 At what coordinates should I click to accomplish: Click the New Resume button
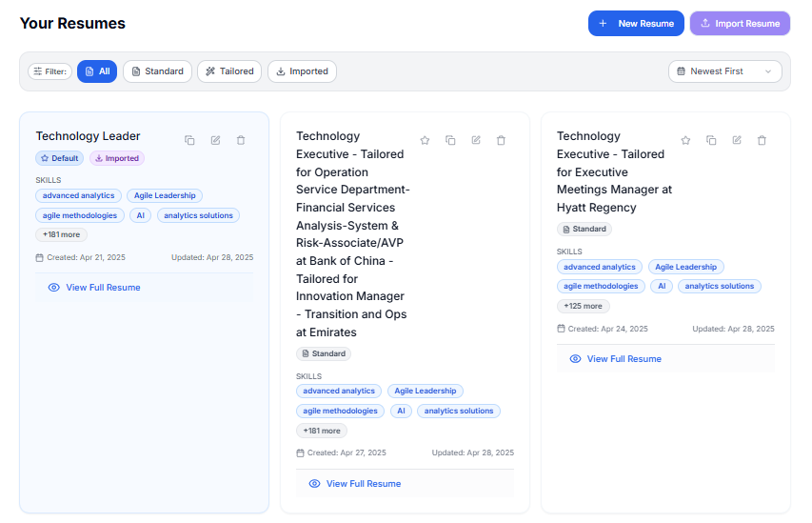point(636,24)
